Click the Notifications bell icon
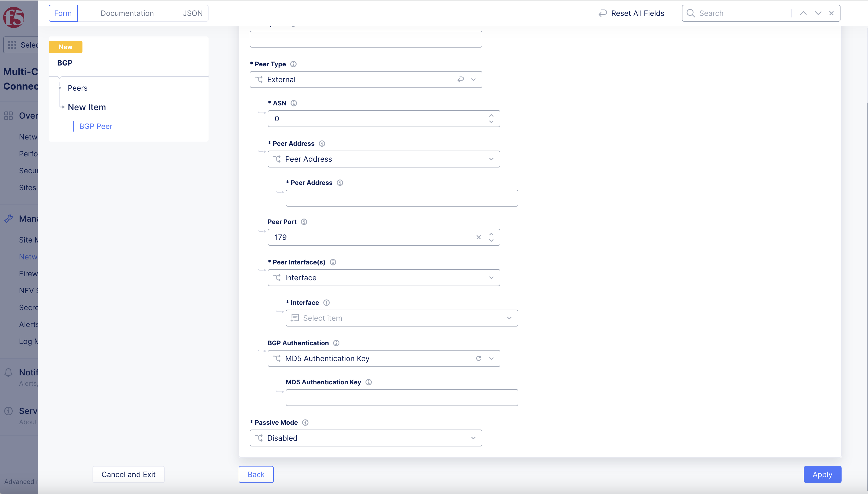 pyautogui.click(x=8, y=372)
